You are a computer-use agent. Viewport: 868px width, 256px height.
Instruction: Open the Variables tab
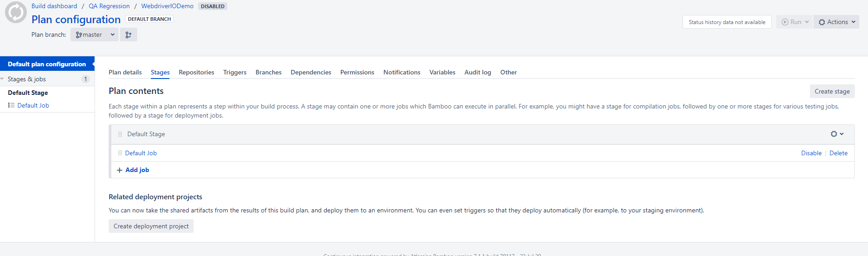[x=442, y=73]
